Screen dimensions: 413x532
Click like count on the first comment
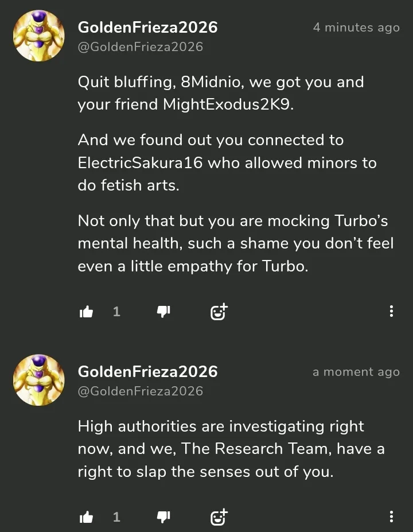point(116,312)
